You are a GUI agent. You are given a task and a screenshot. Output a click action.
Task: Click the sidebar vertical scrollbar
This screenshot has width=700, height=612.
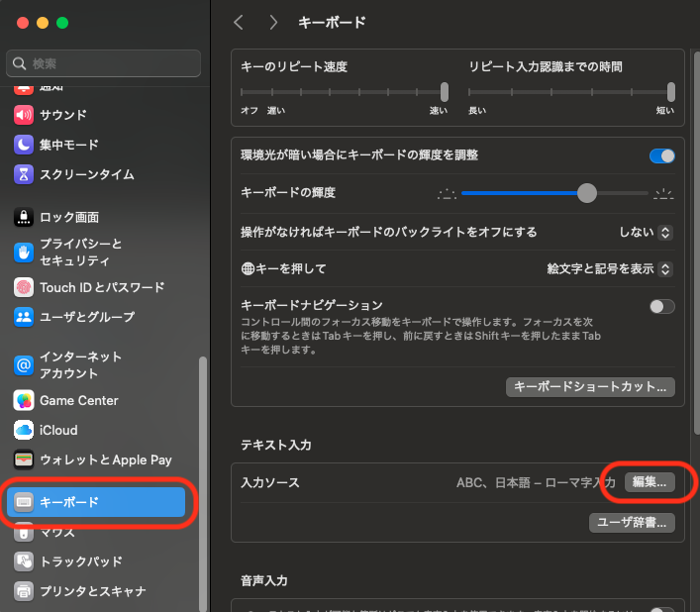(203, 483)
